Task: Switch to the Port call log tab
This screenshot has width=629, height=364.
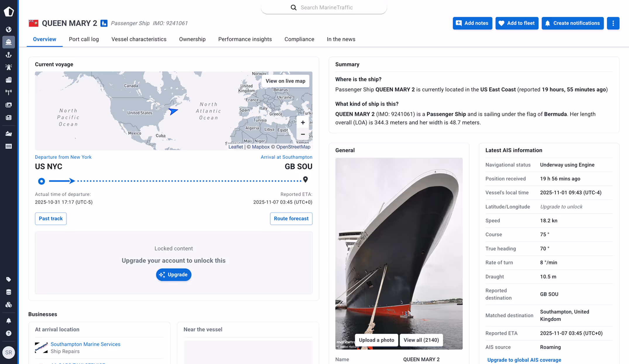Action: pos(84,39)
